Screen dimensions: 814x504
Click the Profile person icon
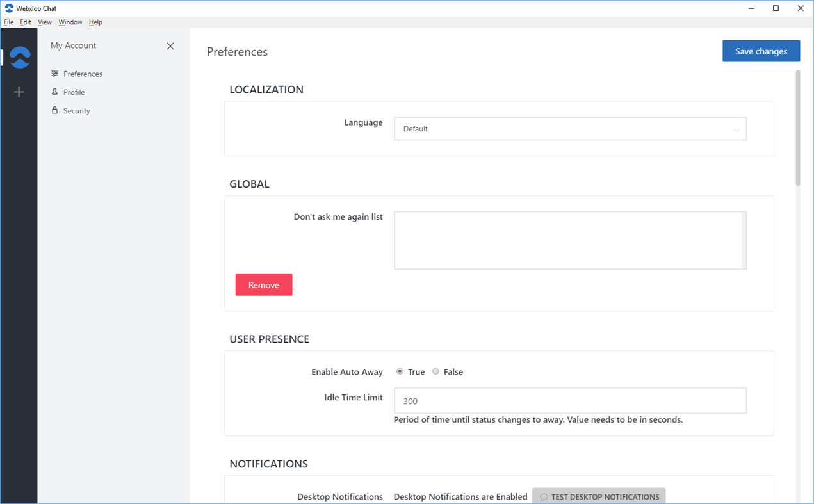[55, 92]
